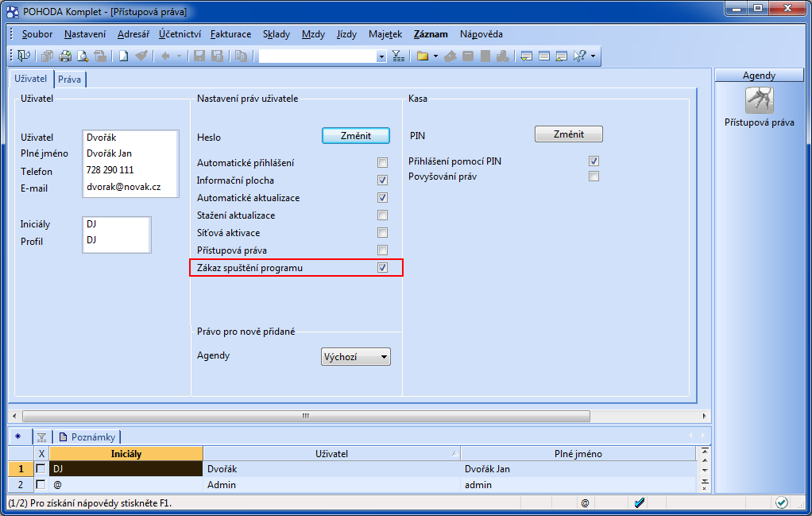Switch to the Práva tab

coord(69,80)
